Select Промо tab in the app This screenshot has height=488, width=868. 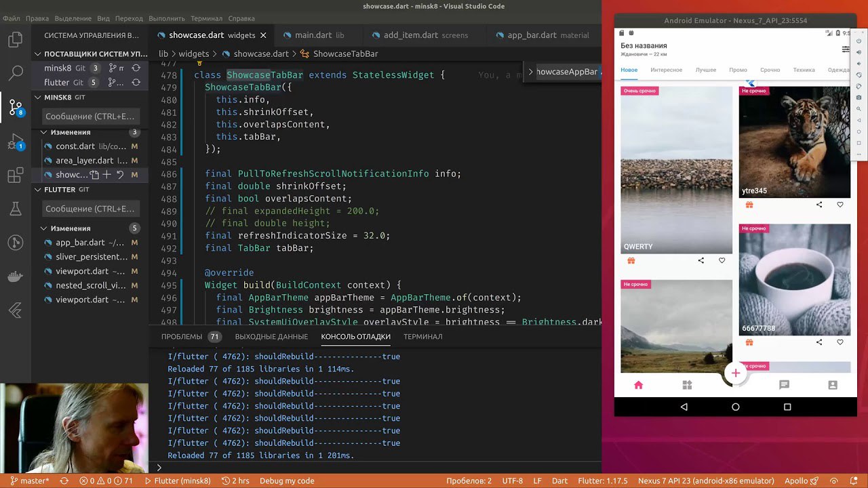tap(738, 70)
